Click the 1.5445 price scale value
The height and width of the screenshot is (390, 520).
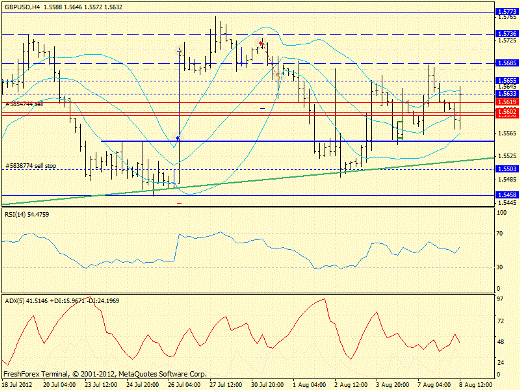coord(507,203)
